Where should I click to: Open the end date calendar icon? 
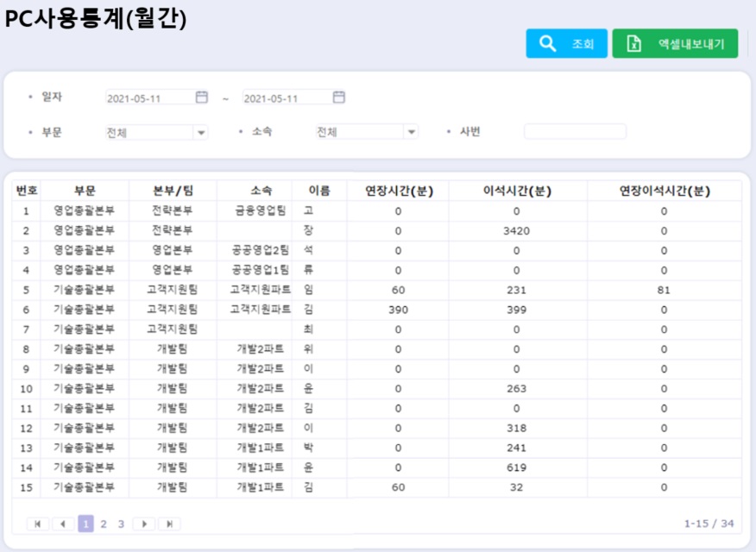tap(339, 97)
